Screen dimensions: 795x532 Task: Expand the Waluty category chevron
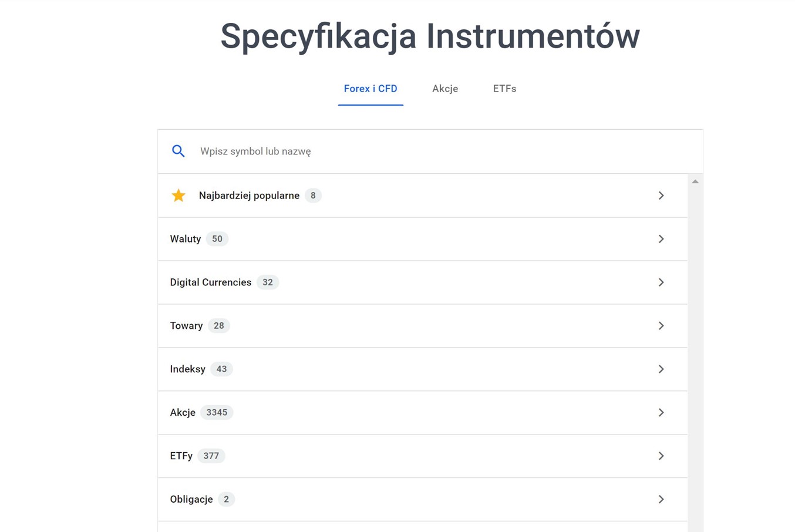click(x=661, y=239)
